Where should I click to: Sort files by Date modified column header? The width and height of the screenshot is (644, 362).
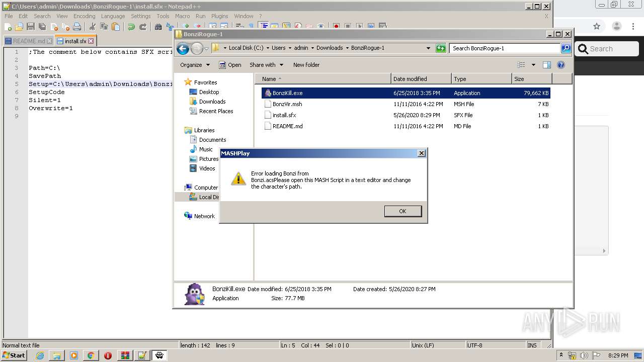point(421,79)
